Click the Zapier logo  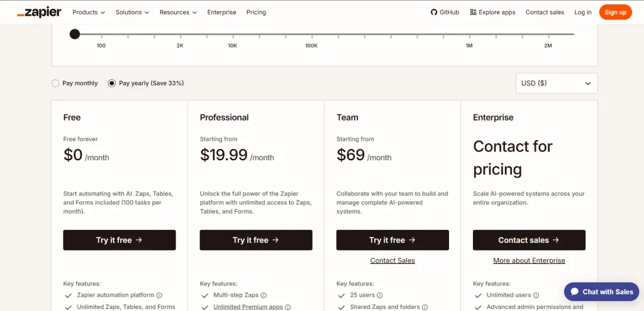coord(39,13)
